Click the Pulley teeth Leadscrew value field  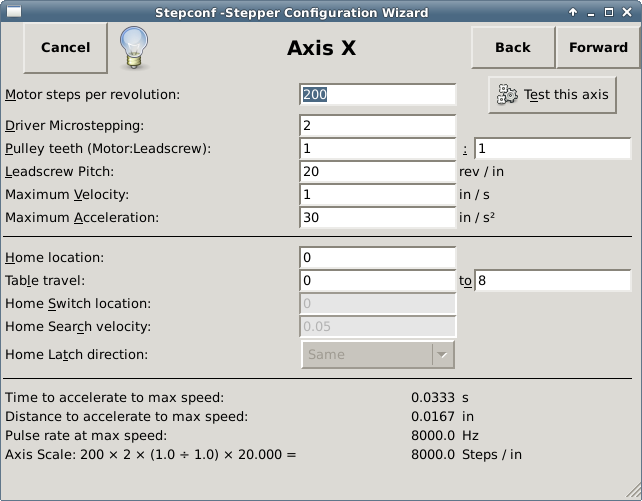tap(552, 149)
